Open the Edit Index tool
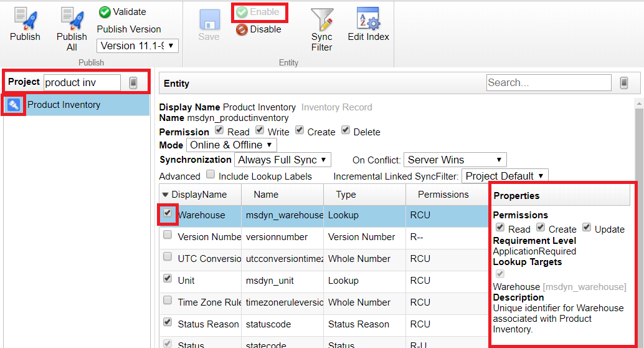Image resolution: width=644 pixels, height=348 pixels. (x=368, y=19)
